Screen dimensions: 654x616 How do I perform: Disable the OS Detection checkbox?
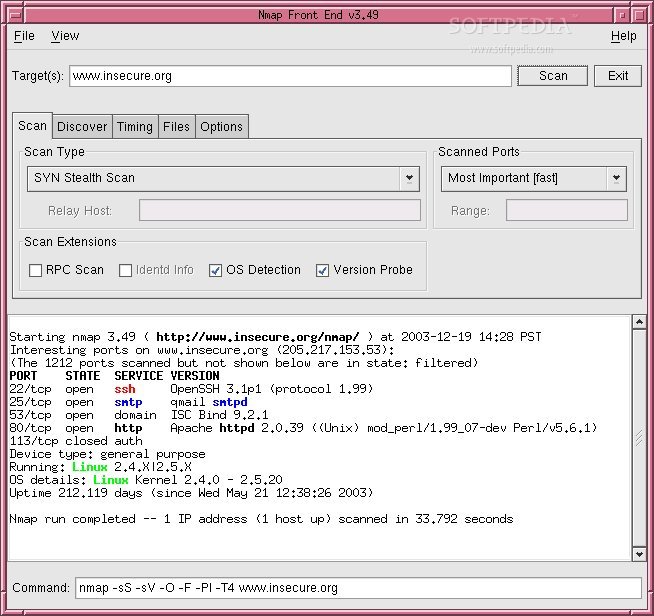tap(215, 270)
